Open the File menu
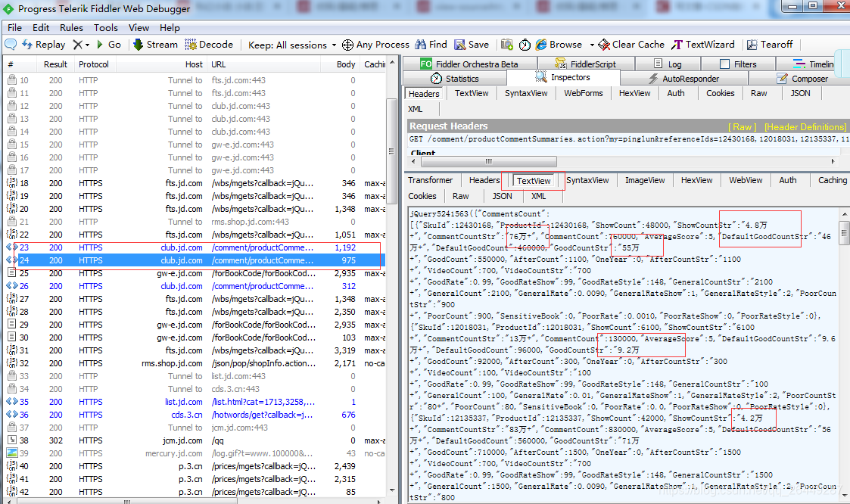 (x=14, y=28)
